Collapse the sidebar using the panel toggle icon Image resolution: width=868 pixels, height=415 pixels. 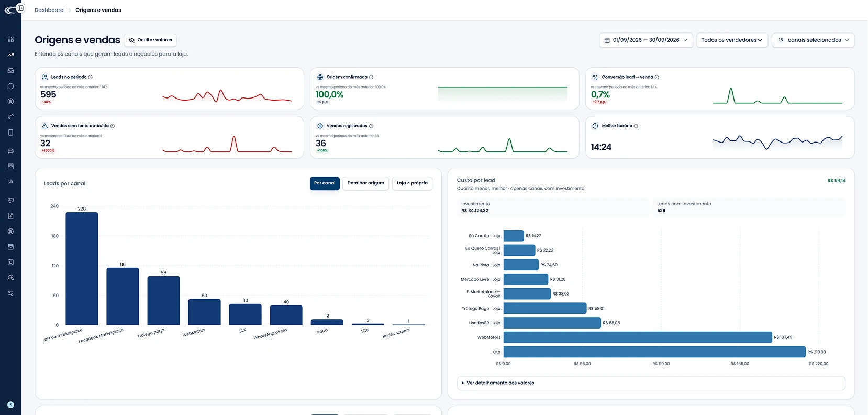[x=20, y=8]
